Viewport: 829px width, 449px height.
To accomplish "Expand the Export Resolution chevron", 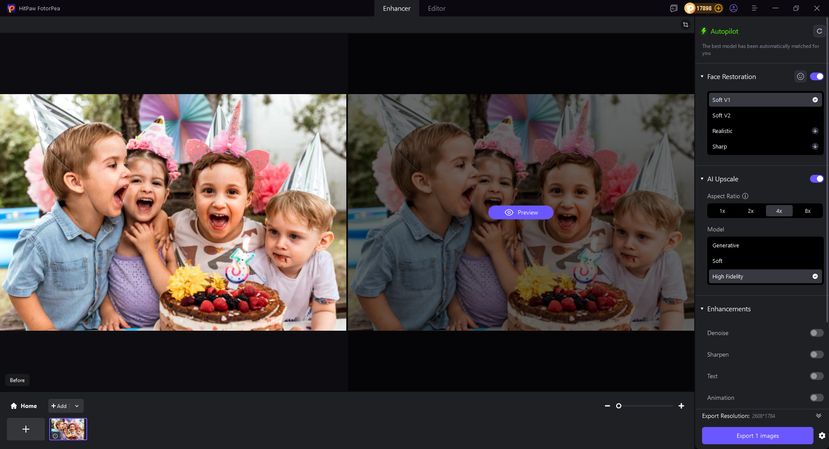I will 818,416.
